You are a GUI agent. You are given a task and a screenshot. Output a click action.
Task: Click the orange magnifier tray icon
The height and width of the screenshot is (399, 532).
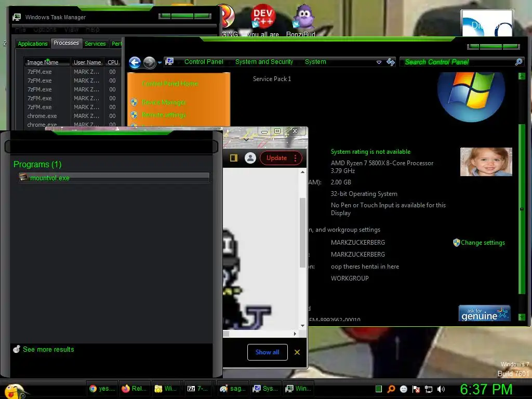(391, 389)
